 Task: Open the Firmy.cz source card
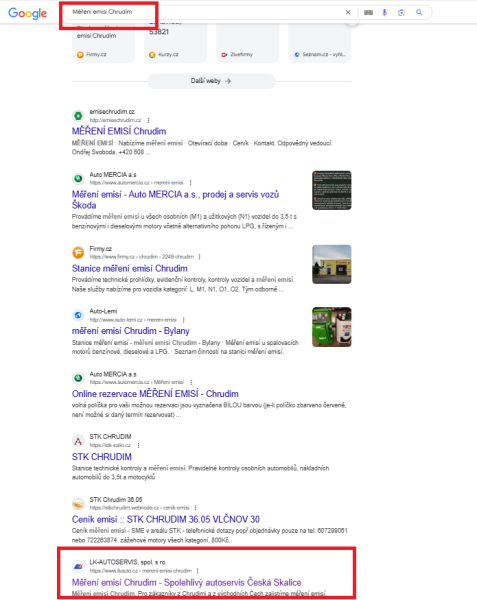point(103,43)
